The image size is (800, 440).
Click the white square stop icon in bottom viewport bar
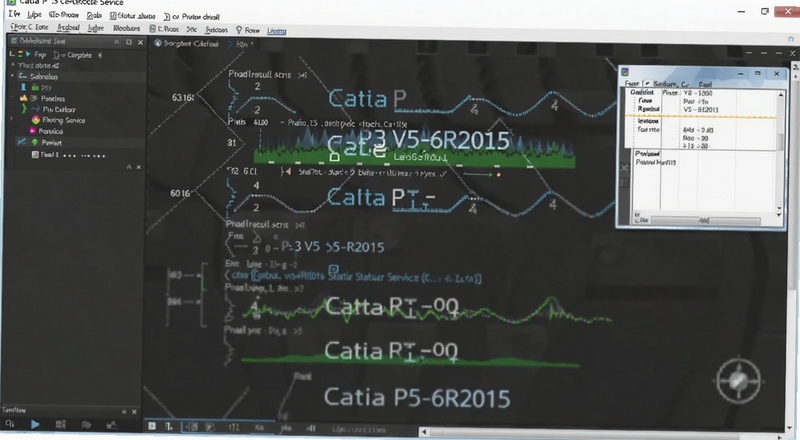coord(152,426)
